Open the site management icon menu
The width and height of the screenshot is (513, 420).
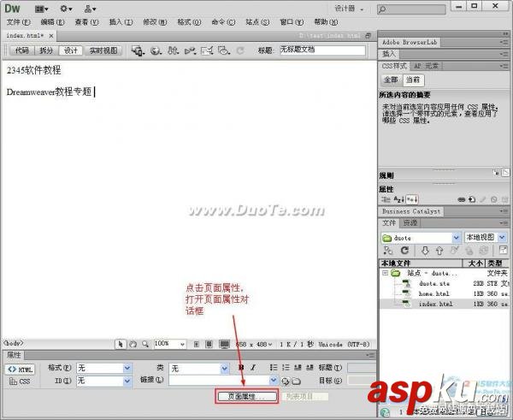click(90, 9)
